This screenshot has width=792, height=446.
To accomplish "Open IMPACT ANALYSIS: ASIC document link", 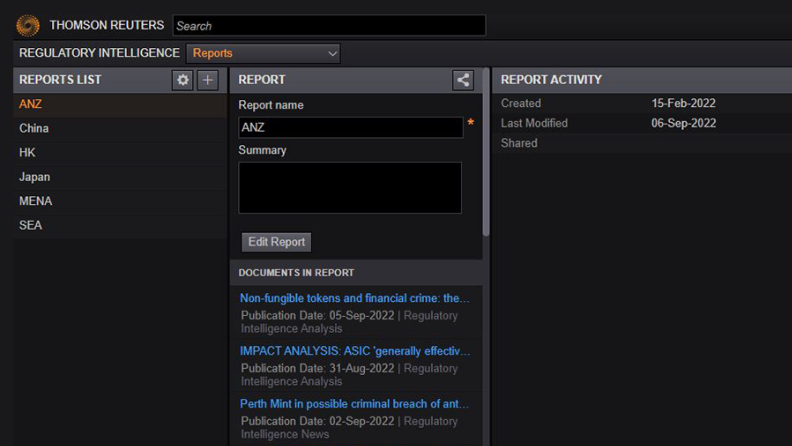I will 355,351.
